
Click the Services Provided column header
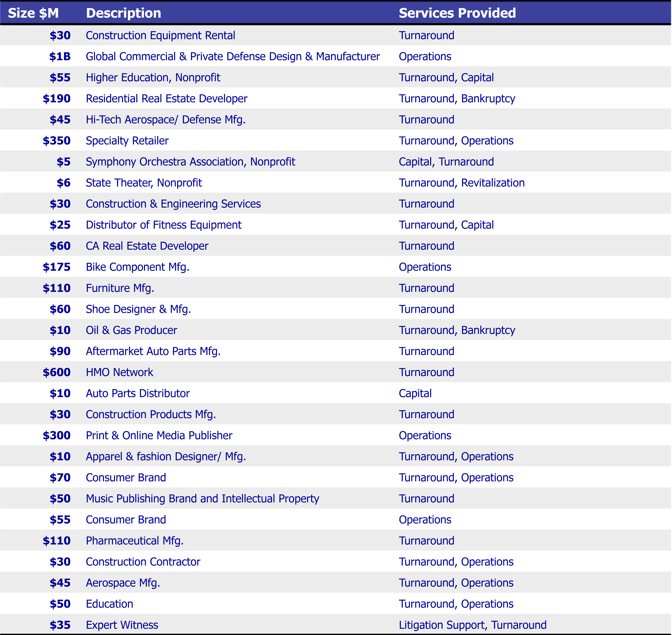(x=457, y=13)
